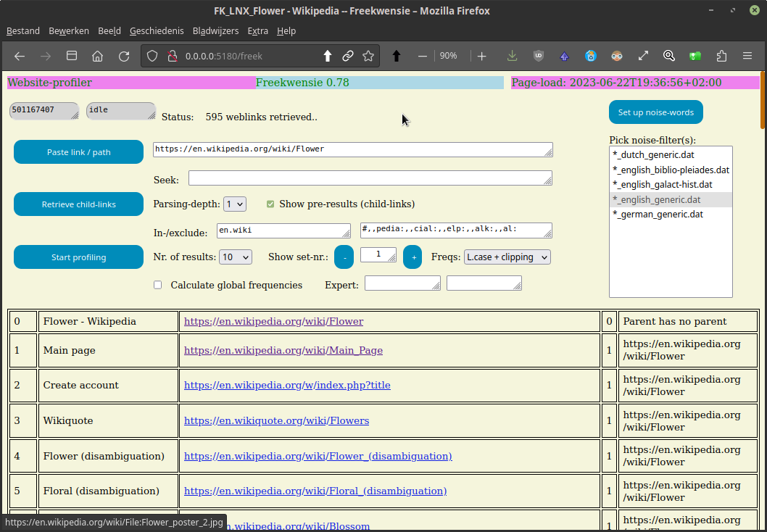Click Set up noise-words button
767x532 pixels.
656,112
